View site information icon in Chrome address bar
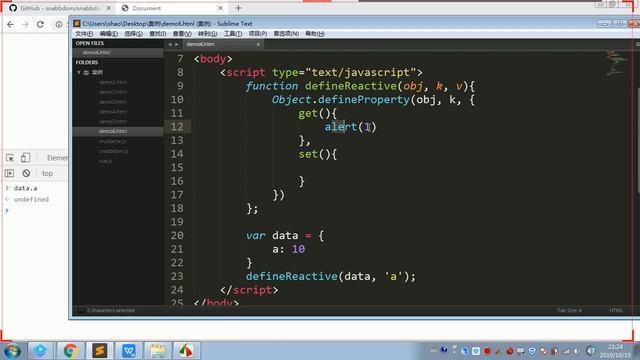This screenshot has width=640, height=360. pyautogui.click(x=59, y=24)
